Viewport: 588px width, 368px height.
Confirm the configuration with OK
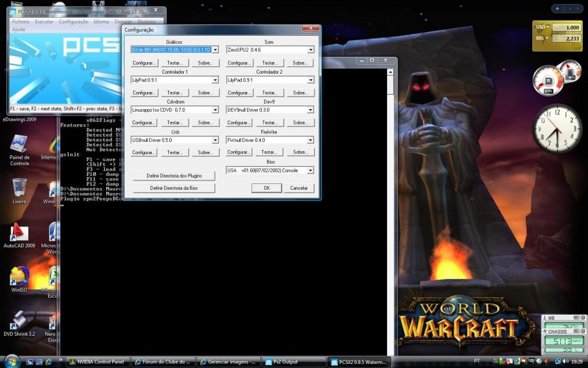(266, 188)
